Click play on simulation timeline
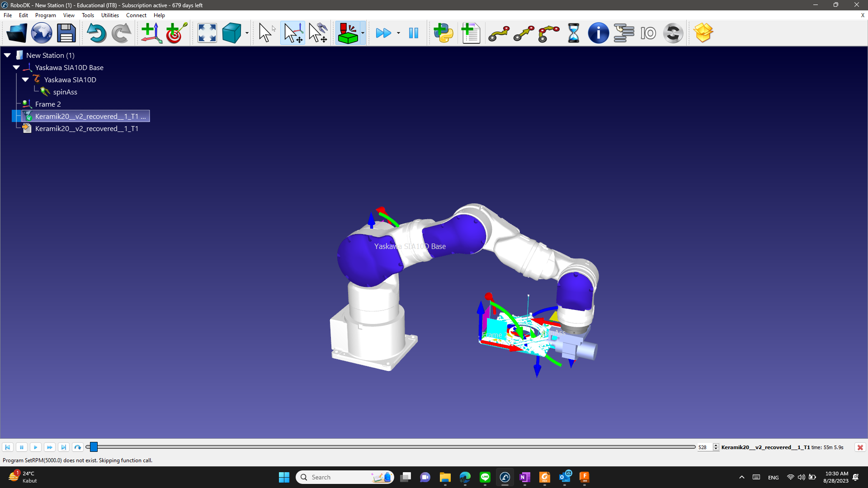 point(35,447)
